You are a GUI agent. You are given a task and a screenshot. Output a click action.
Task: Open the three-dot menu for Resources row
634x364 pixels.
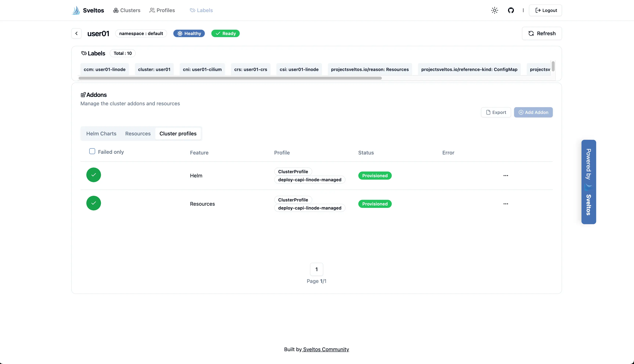(x=506, y=204)
